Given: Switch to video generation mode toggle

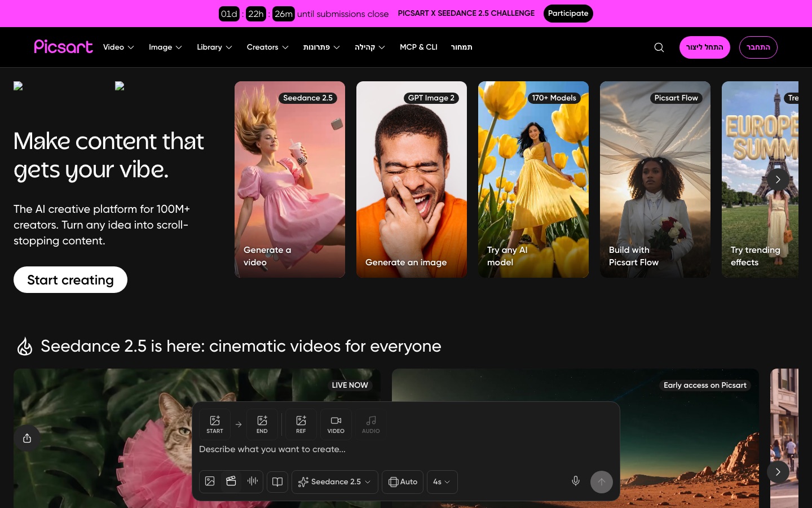Looking at the screenshot, I should coord(231,481).
